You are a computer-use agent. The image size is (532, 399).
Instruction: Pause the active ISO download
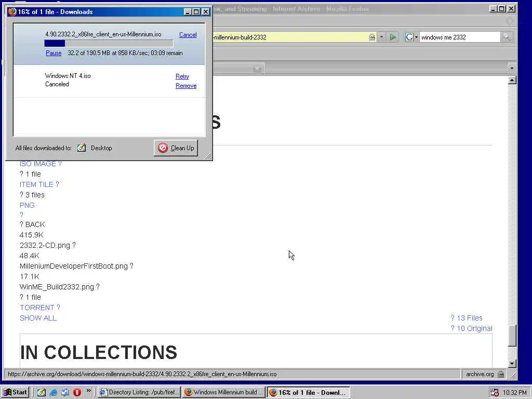54,53
